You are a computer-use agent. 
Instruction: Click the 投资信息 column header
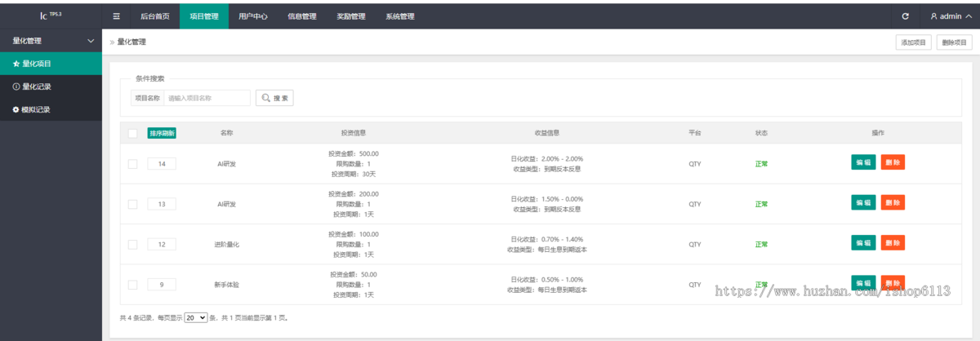point(353,133)
